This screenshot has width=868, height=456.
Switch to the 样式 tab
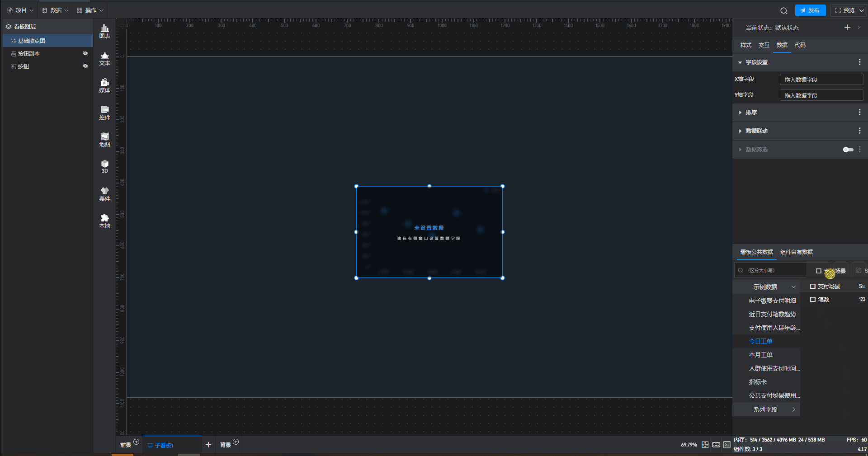coord(745,45)
